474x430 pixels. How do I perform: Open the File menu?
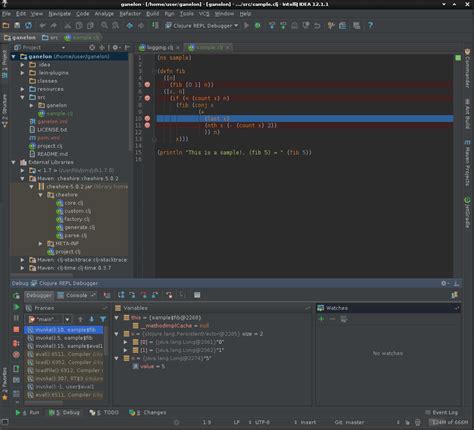[6, 14]
